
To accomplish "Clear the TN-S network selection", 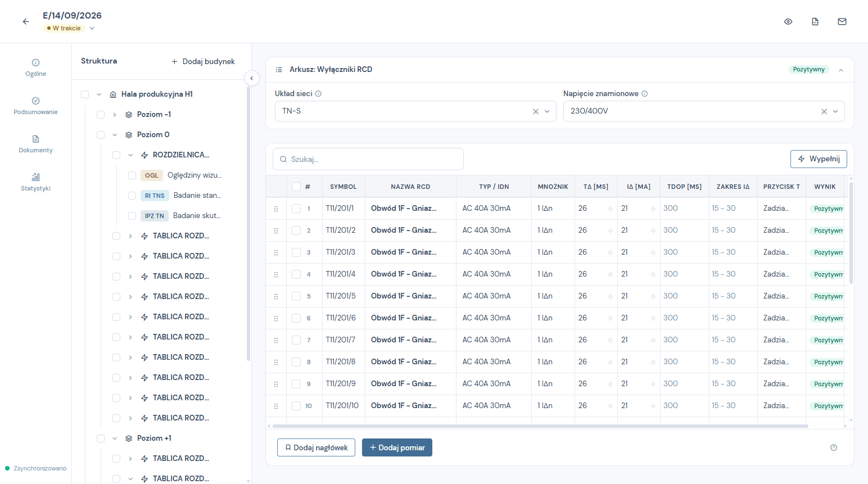I will point(536,111).
